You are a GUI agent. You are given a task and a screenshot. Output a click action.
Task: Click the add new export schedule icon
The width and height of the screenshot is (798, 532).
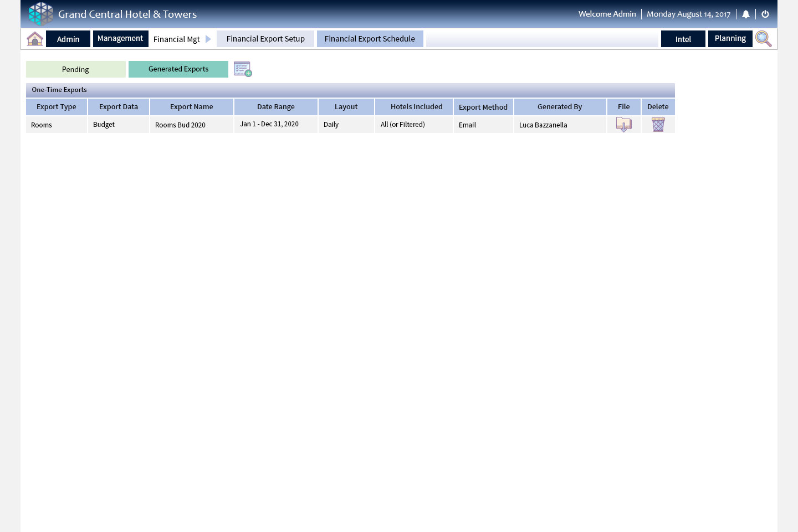[243, 69]
